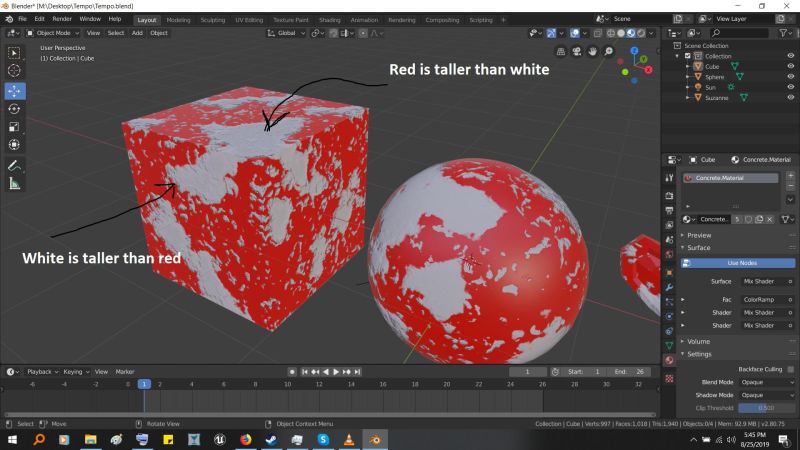Unlink Concrete material with X icon
The height and width of the screenshot is (450, 800).
[770, 219]
